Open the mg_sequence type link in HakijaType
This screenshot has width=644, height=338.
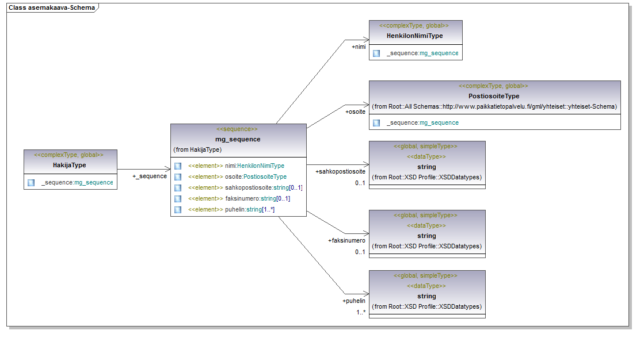(x=94, y=183)
